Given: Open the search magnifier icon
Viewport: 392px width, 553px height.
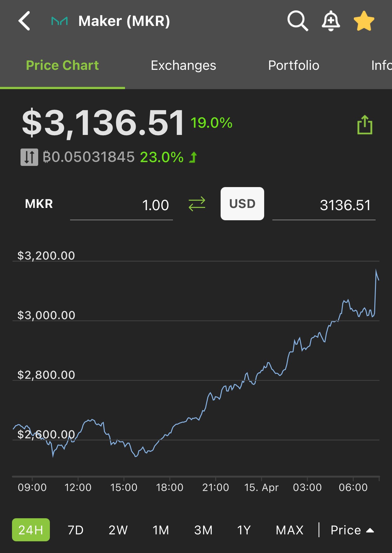Looking at the screenshot, I should pyautogui.click(x=297, y=21).
